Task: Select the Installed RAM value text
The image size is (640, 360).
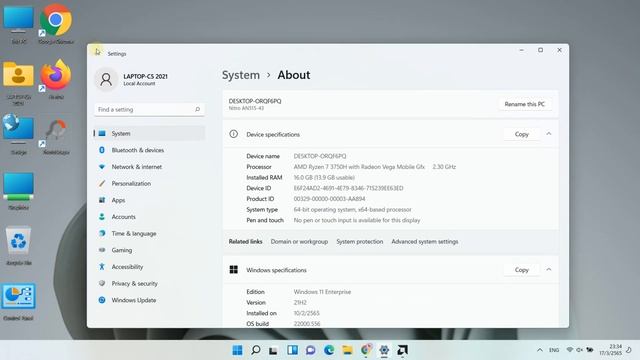Action: tap(324, 178)
